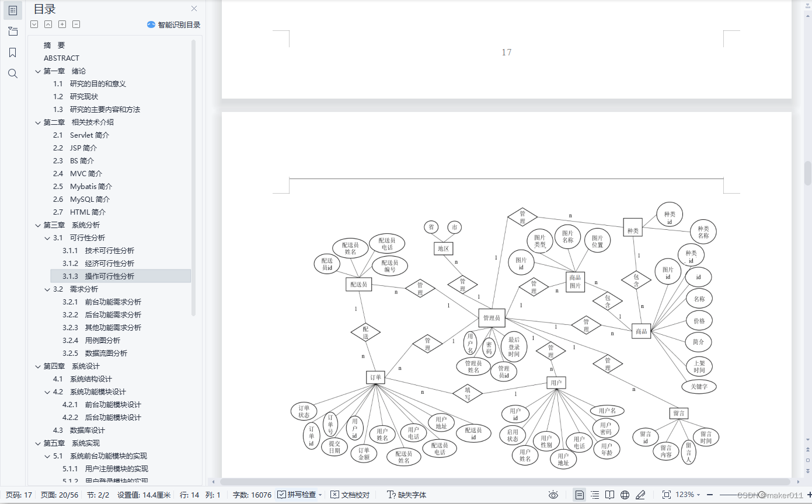812x504 pixels.
Task: Jump to 2.1 Servlet 简介
Action: pos(81,135)
